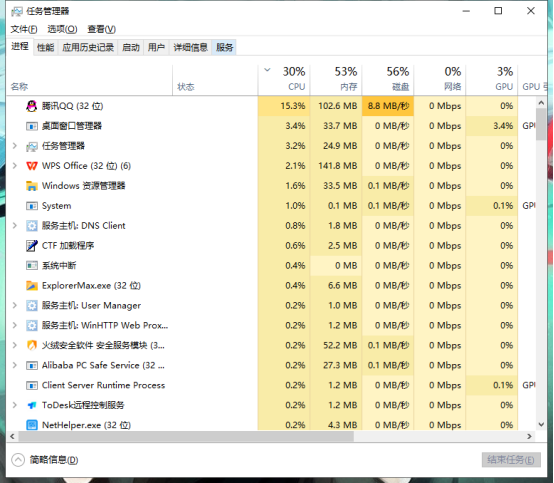Expand the Alibaba PC Safe Service group
The height and width of the screenshot is (483, 554).
click(x=15, y=365)
